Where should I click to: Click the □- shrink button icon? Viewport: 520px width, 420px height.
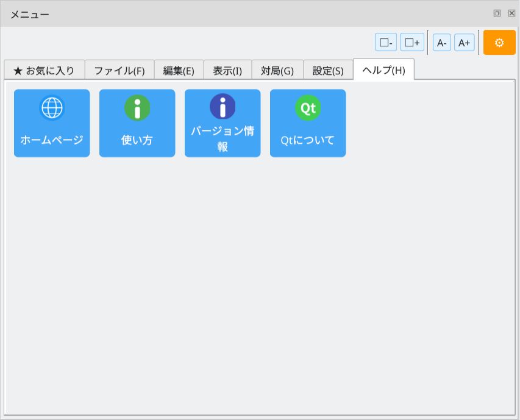[x=385, y=42]
